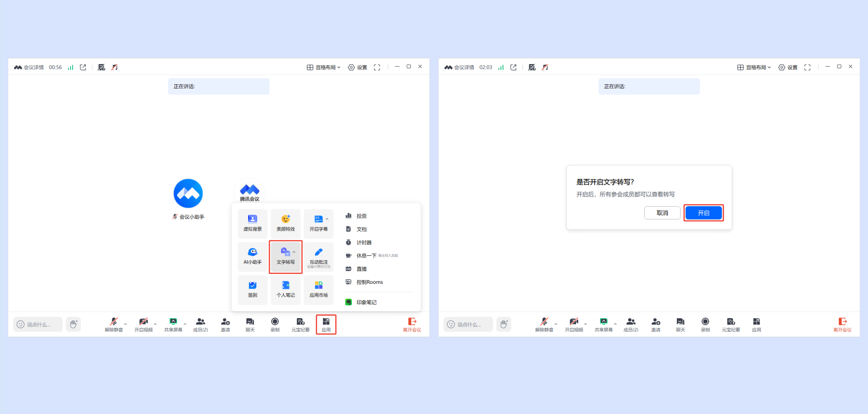Toggle 录制 recording in the 02:03 window
868x414 pixels.
[705, 324]
